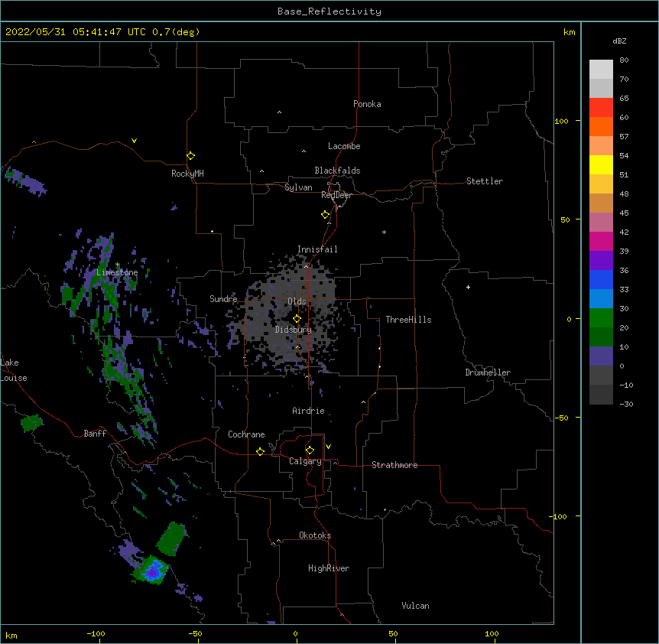The image size is (659, 644).
Task: Click the Banff label
Action: pos(95,434)
